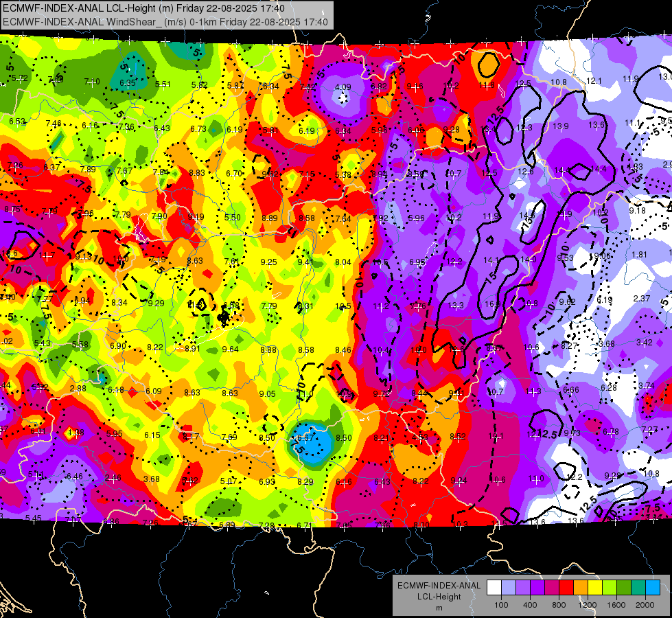672x618 pixels.
Task: Click the wind shear value 8.29
Action: pyautogui.click(x=305, y=481)
